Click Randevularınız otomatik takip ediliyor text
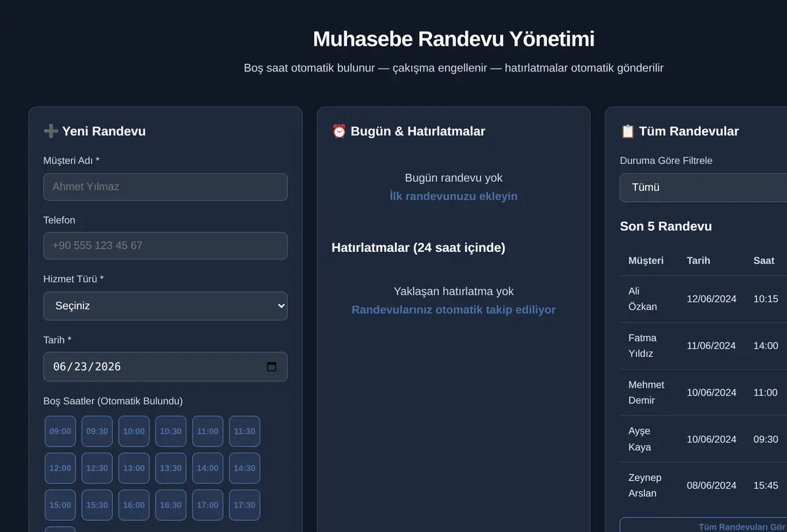 [454, 310]
